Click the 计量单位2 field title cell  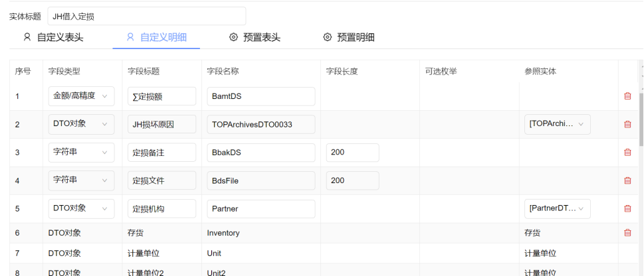pos(161,271)
